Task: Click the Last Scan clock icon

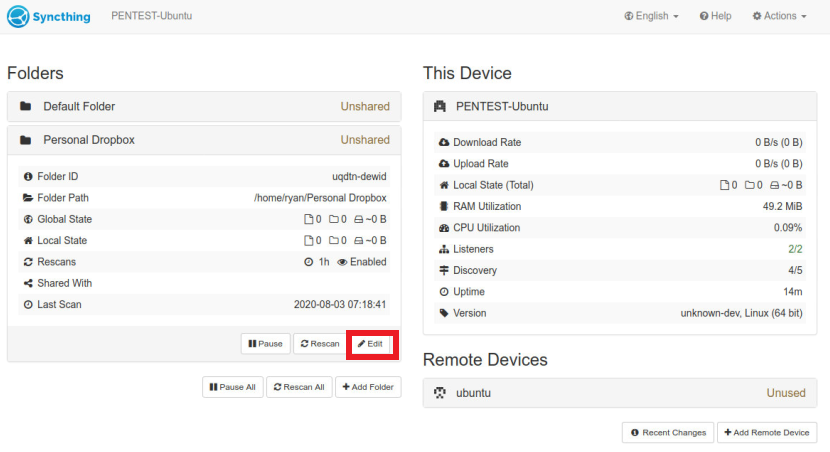Action: pos(28,305)
